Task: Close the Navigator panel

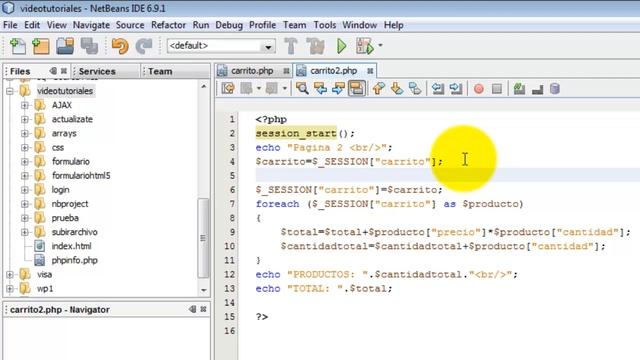Action: pos(203,309)
